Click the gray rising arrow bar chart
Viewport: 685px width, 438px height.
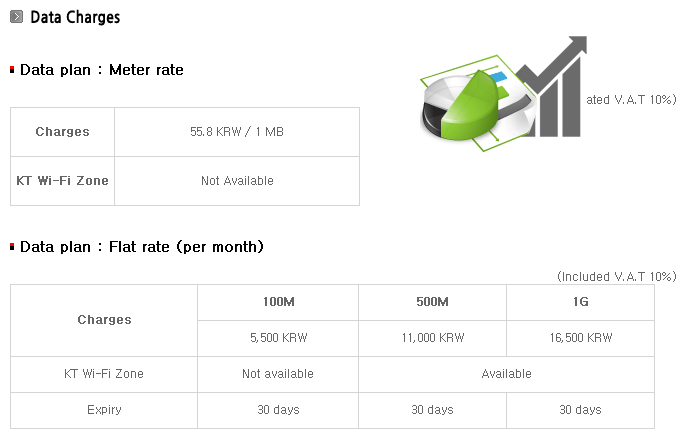point(556,90)
